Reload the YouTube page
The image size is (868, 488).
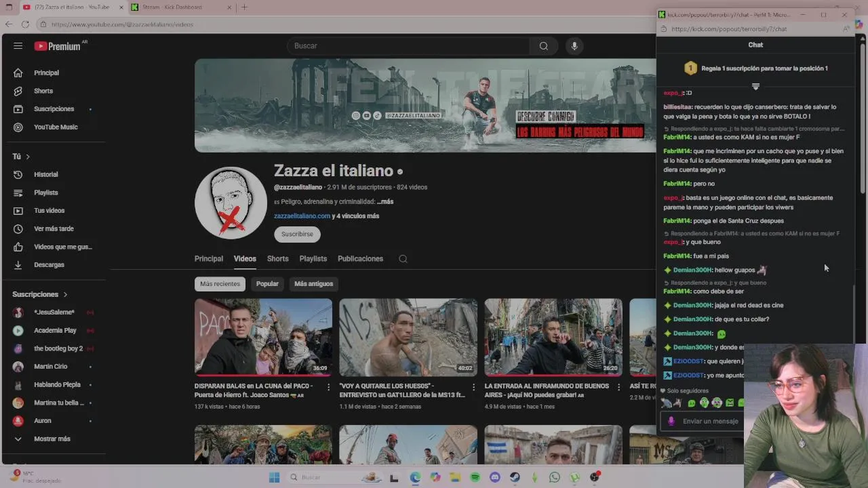(x=25, y=24)
